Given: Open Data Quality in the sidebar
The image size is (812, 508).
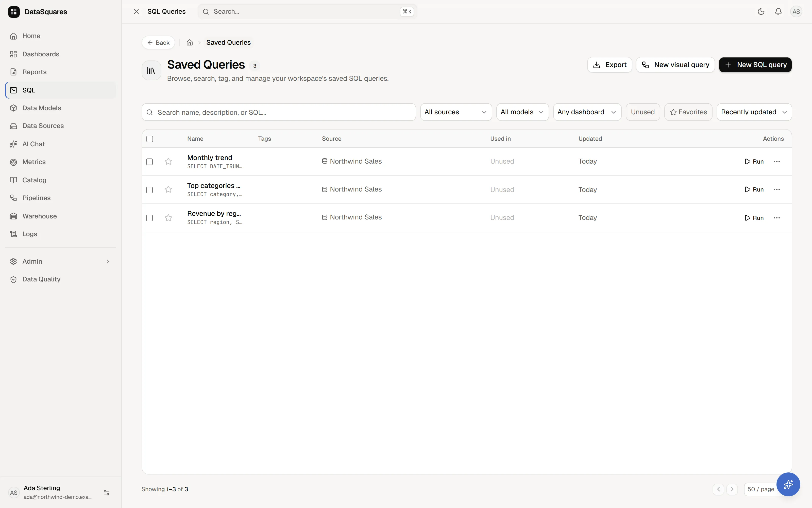Looking at the screenshot, I should point(60,279).
